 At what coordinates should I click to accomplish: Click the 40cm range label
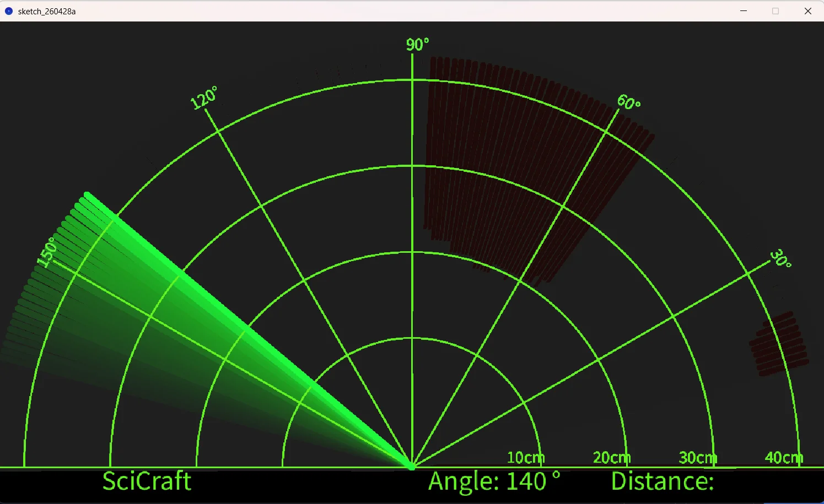click(783, 458)
